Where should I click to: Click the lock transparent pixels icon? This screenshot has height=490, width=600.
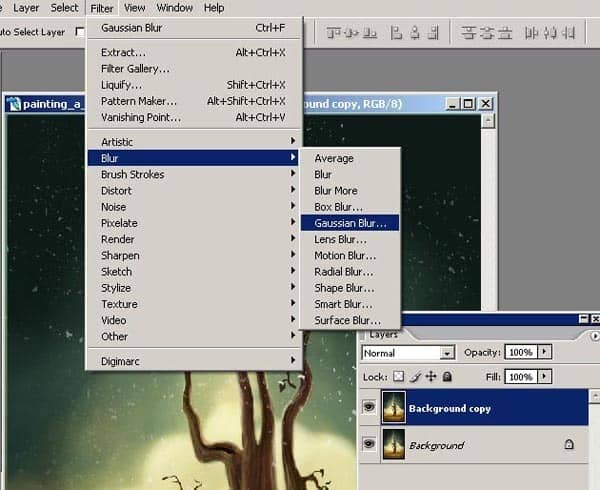398,377
